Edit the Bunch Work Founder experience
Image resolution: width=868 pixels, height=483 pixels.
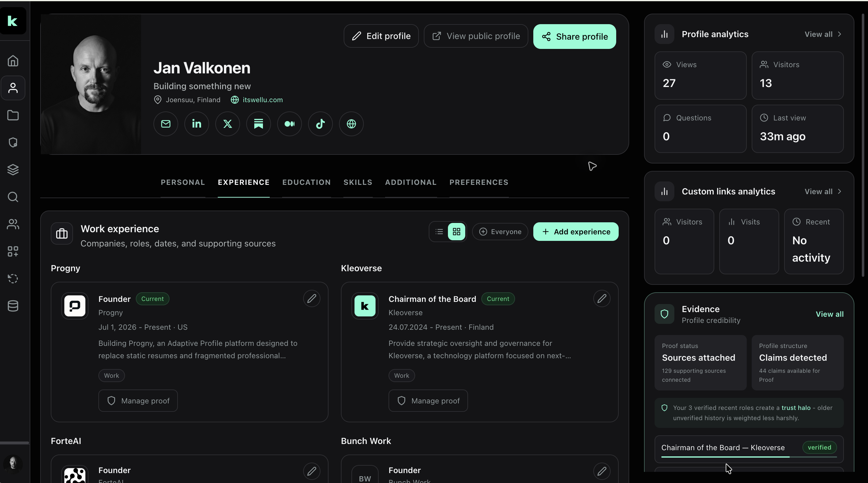602,471
